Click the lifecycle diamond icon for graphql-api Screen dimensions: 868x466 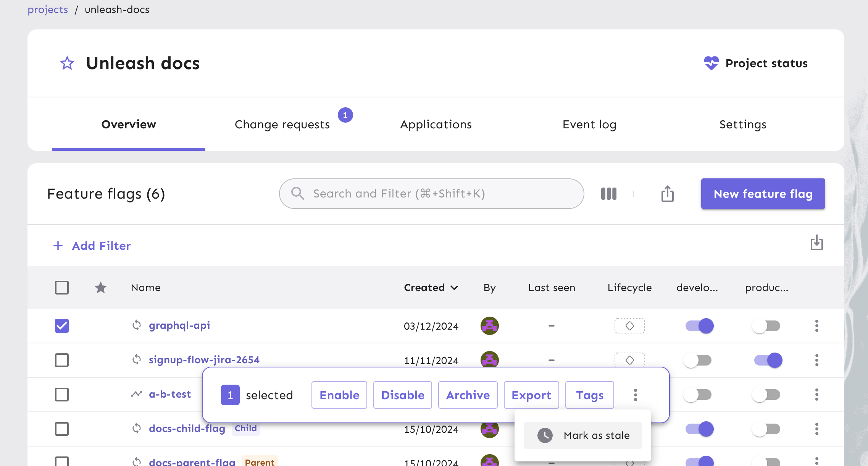click(630, 326)
